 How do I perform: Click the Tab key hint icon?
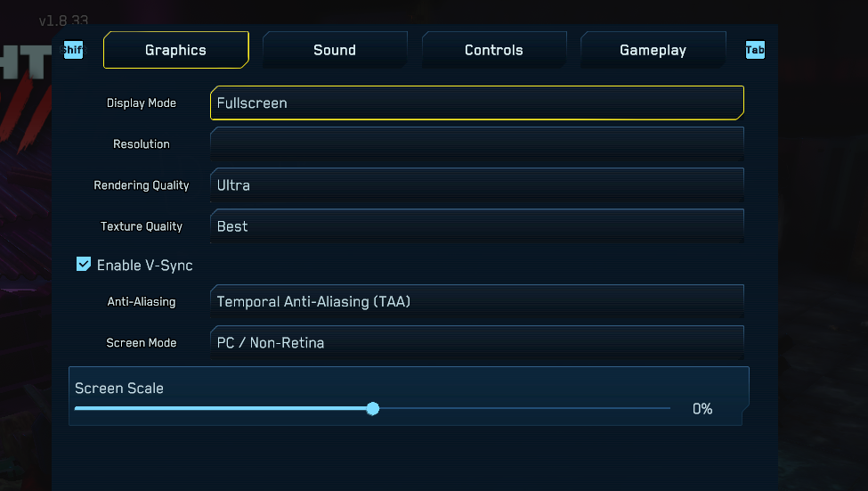click(x=755, y=50)
